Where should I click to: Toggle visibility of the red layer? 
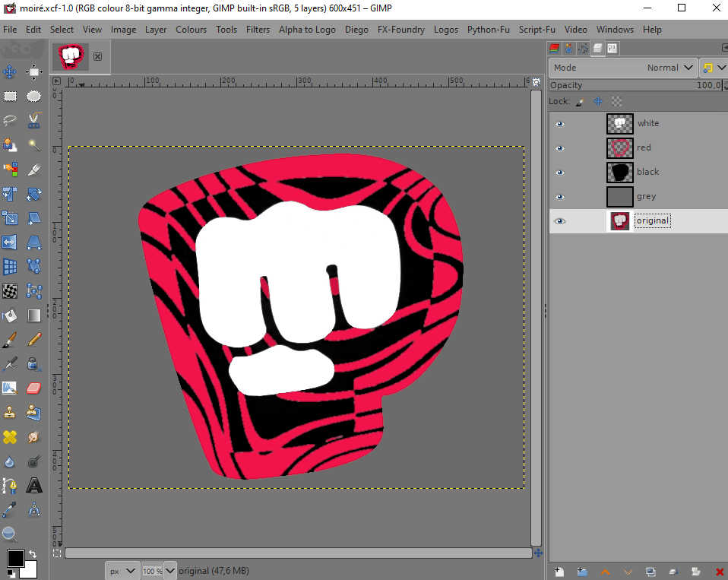pyautogui.click(x=560, y=148)
